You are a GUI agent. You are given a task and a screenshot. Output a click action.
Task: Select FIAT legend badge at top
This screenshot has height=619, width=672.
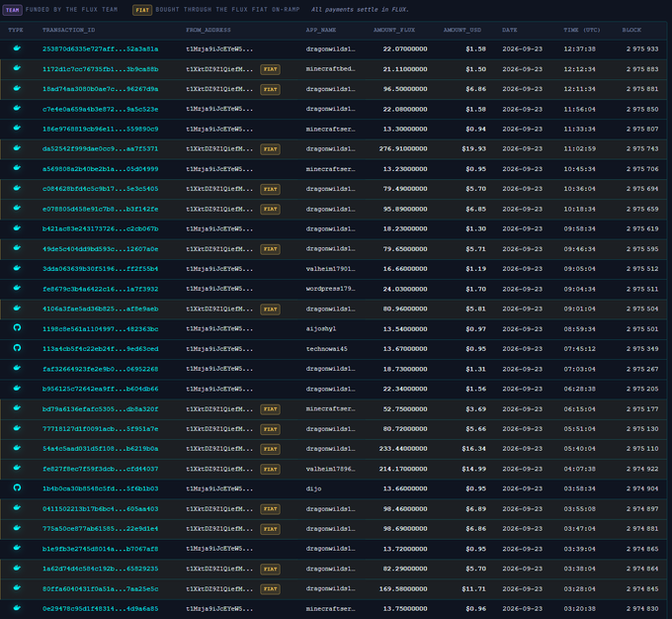click(142, 10)
